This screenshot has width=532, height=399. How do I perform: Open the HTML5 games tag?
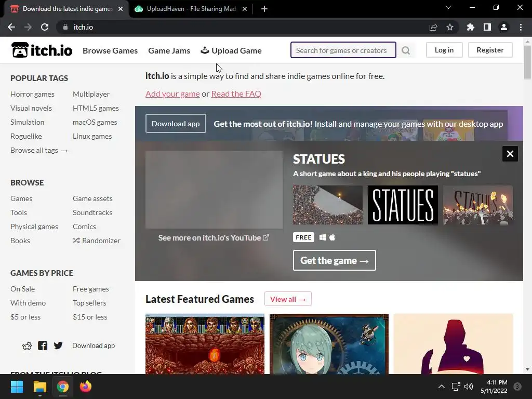coord(96,108)
